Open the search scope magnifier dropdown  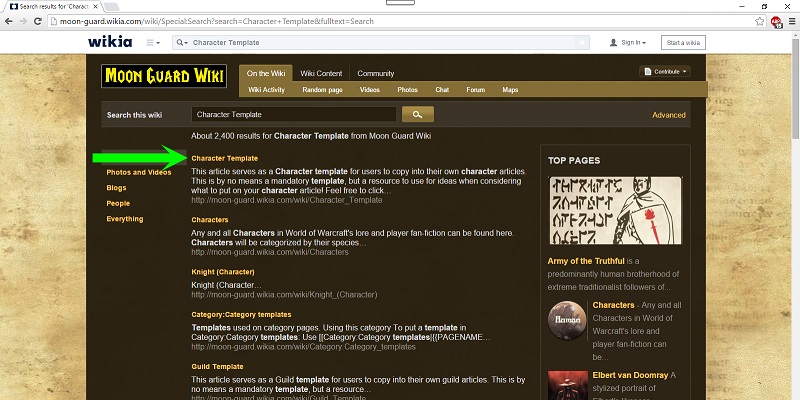[181, 43]
